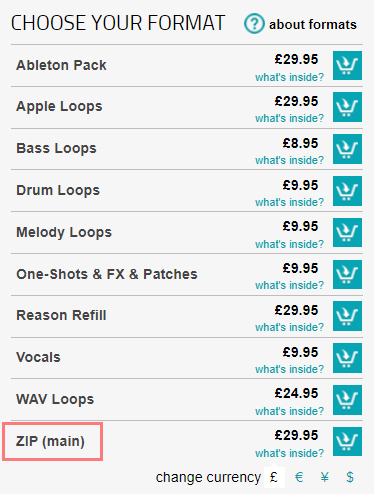374x494 pixels.
Task: Add Apple Loops to cart
Action: 347,107
